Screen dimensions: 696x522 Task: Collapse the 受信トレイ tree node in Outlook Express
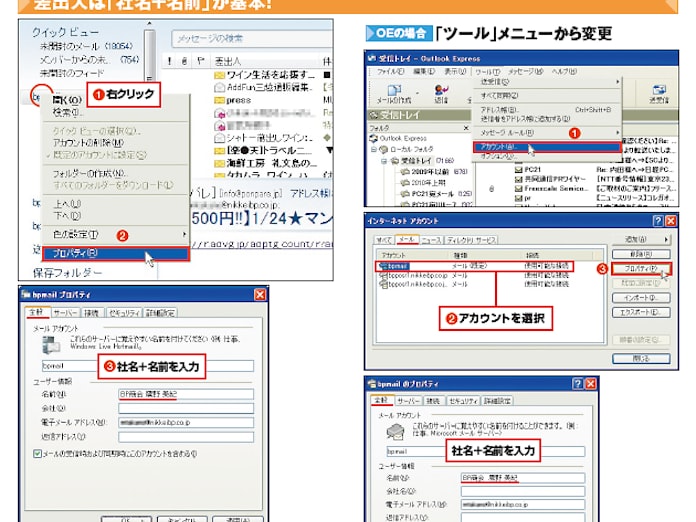384,161
